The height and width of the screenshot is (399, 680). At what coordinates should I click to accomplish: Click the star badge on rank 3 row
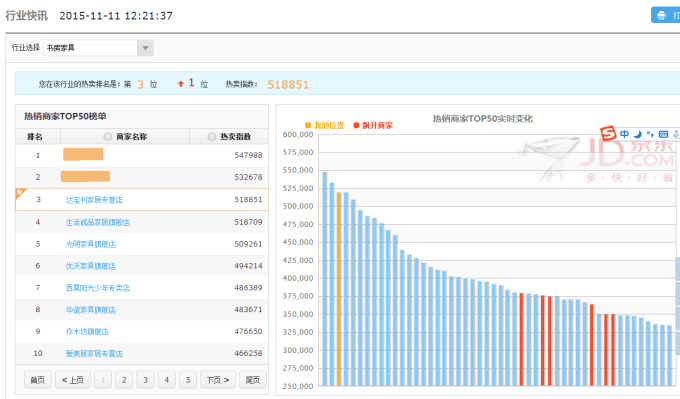click(20, 193)
